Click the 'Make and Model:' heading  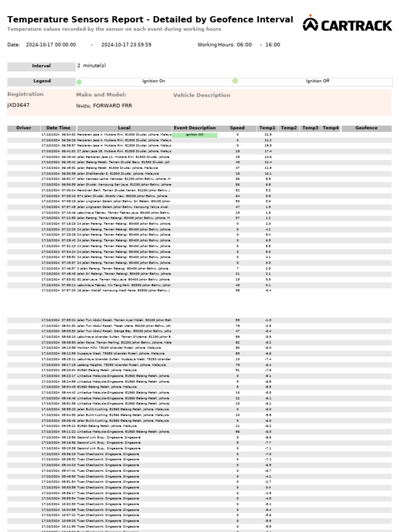[x=101, y=95]
